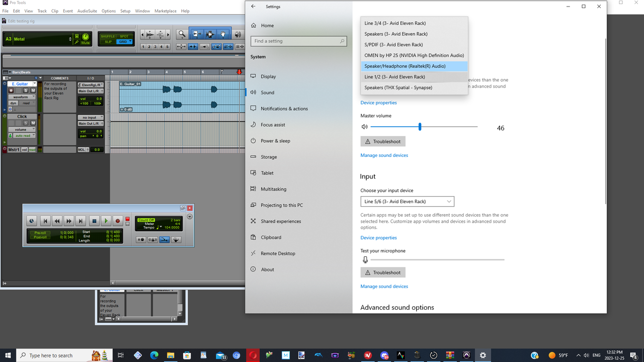
Task: Select the Trim tool in Pro Tools
Action: coord(197,34)
